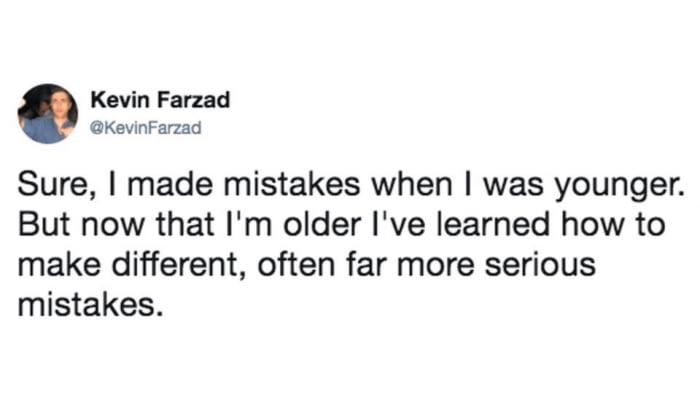Click the final word "mistakes." on last line

point(91,305)
